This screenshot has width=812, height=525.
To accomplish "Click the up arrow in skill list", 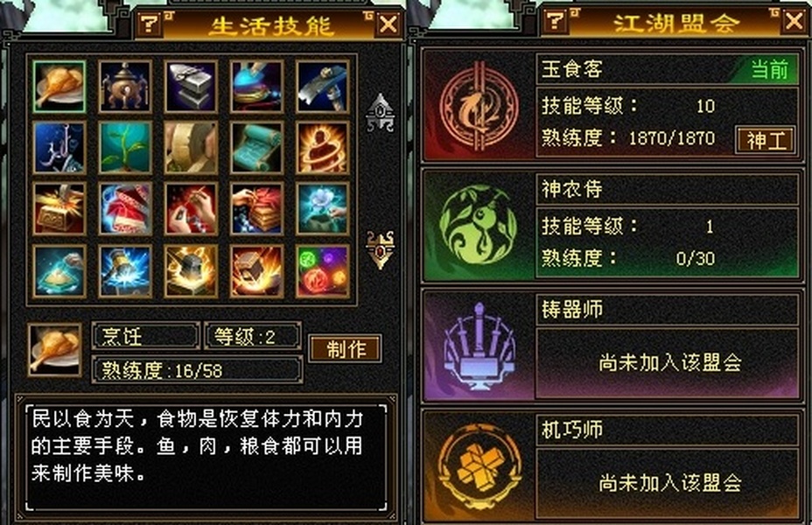I will (x=380, y=112).
